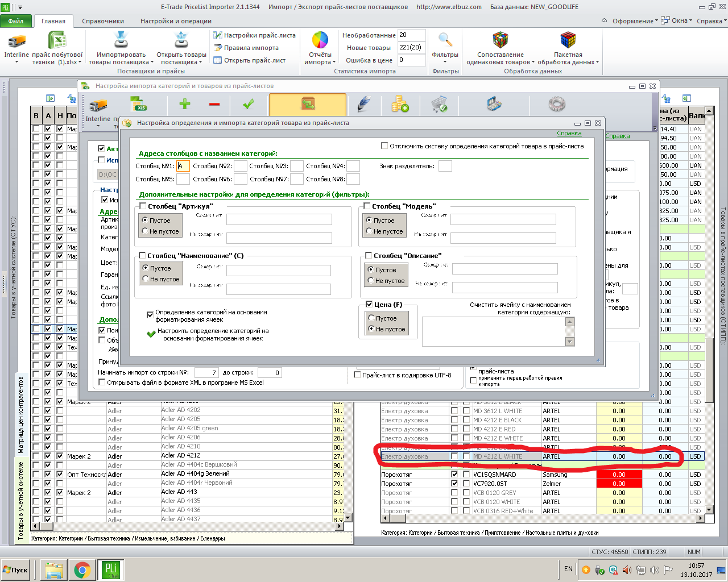Screen dimensions: 728x582
Task: Open price list settings in the ribbon
Action: (x=254, y=35)
